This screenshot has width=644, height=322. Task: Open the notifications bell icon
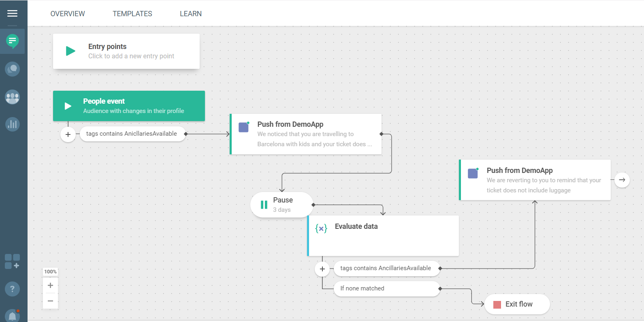(13, 316)
